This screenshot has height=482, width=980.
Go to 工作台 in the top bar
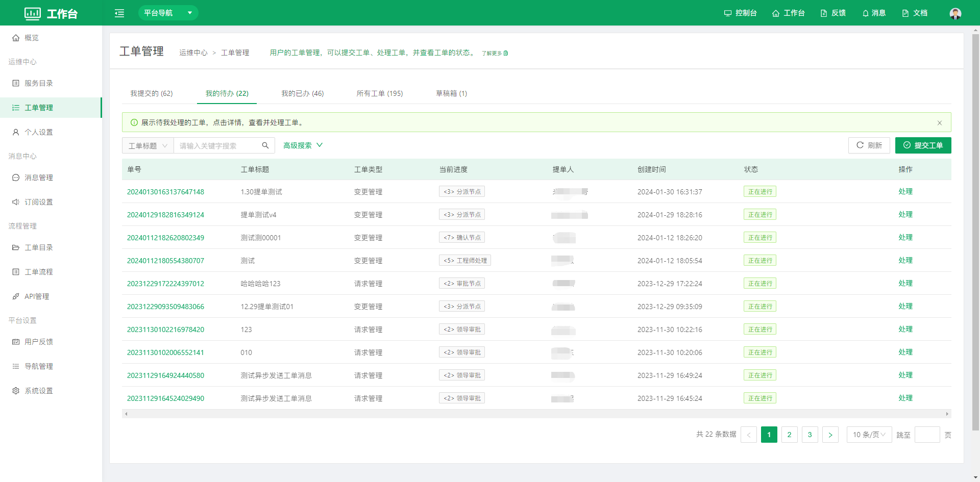[788, 13]
